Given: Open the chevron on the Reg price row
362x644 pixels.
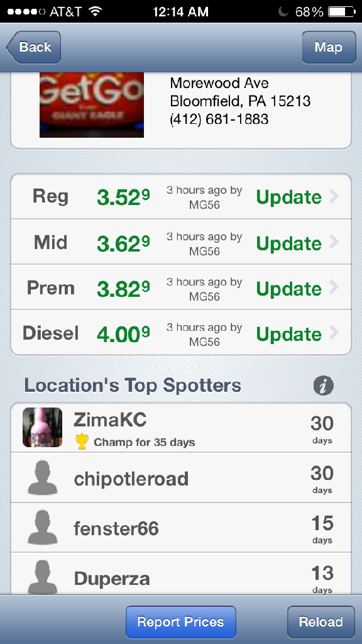Looking at the screenshot, I should (x=334, y=197).
